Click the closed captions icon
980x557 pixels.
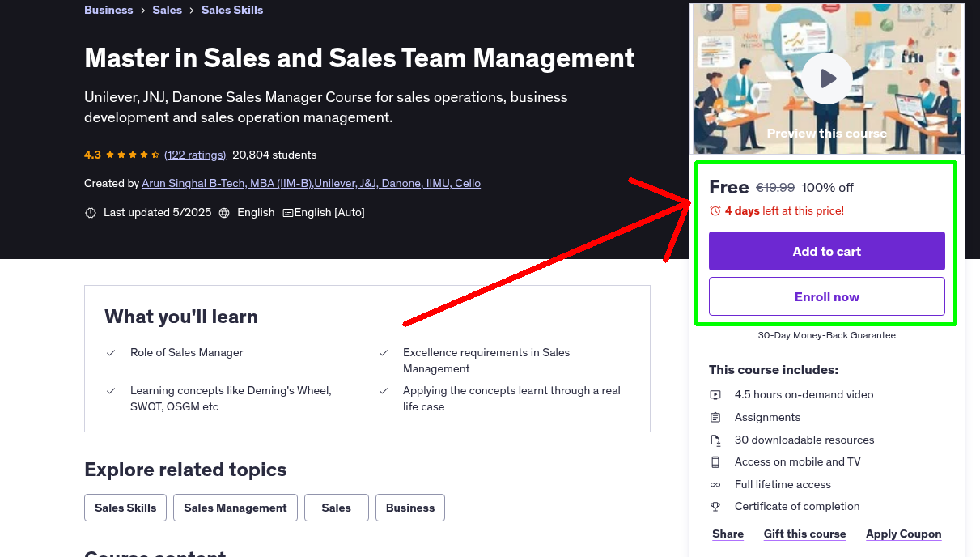pos(288,213)
